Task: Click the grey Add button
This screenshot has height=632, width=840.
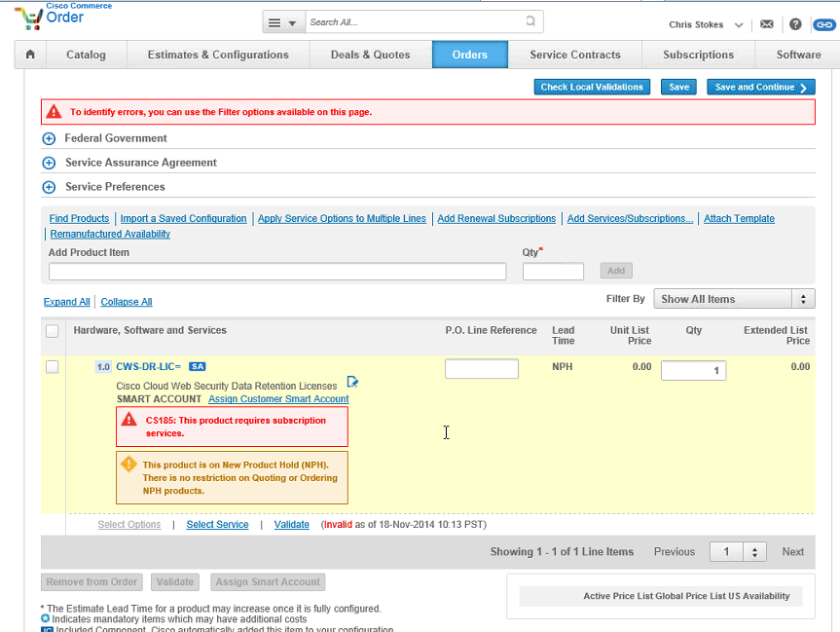Action: coord(616,271)
